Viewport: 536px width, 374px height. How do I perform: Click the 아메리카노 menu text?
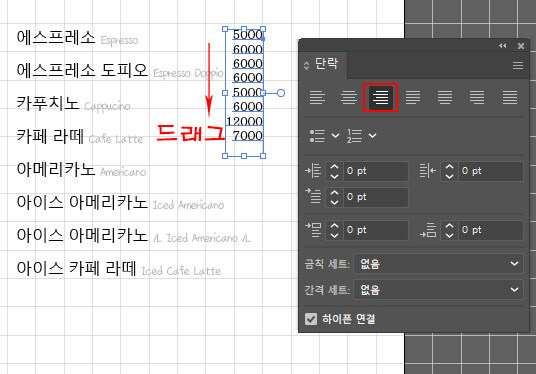[56, 169]
